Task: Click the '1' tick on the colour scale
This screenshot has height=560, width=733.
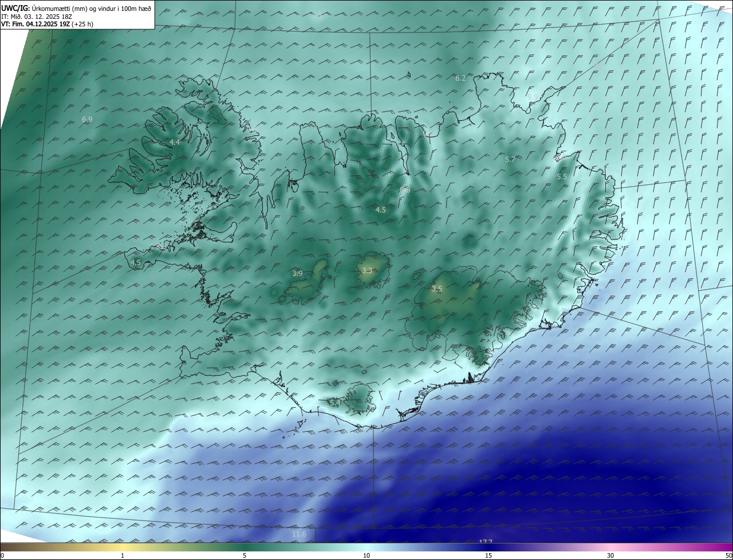Action: (123, 555)
